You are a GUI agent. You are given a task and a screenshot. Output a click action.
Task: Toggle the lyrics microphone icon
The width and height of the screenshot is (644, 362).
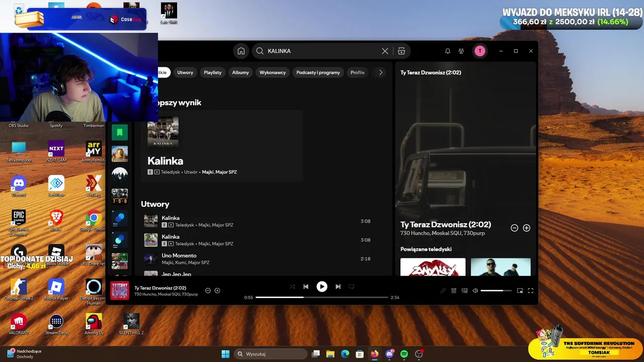pyautogui.click(x=443, y=291)
